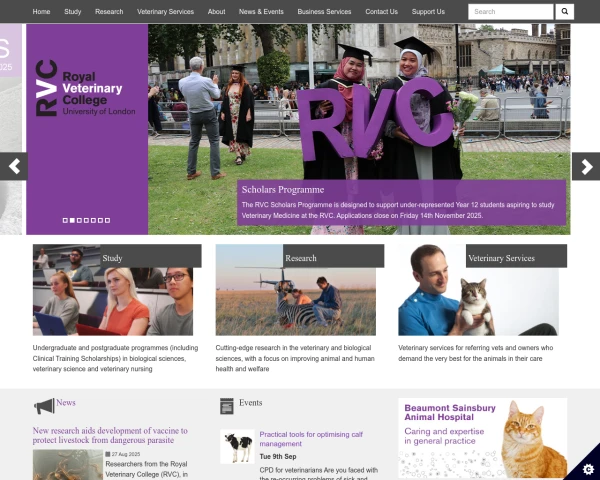Click the search magnifier icon button

tap(564, 12)
